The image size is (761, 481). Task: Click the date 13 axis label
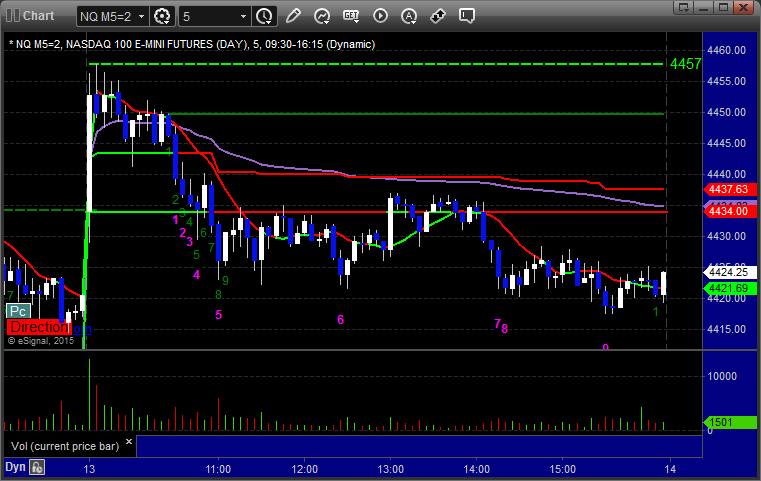89,469
